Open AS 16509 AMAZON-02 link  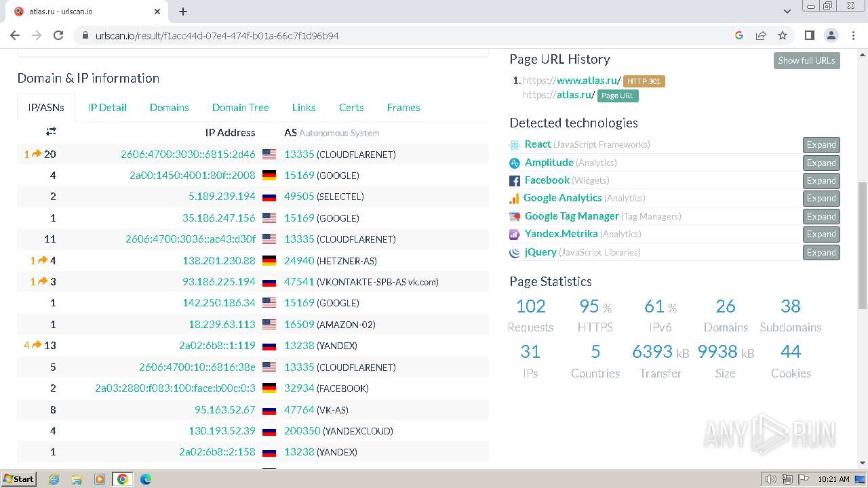299,324
